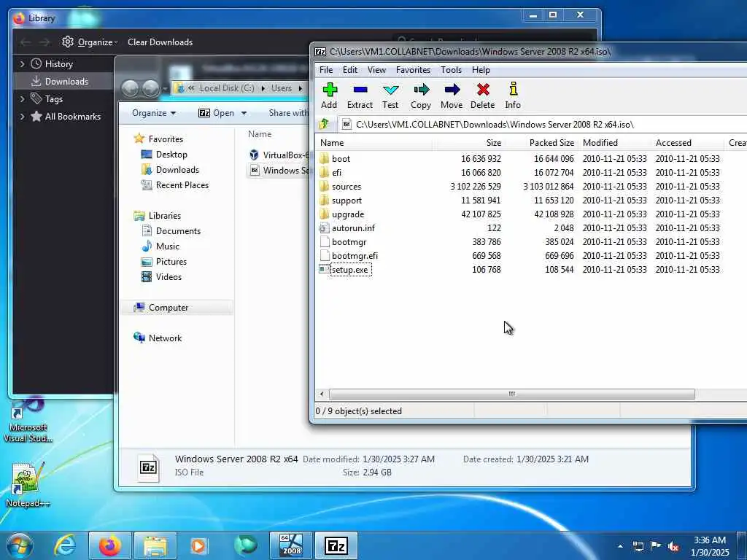Open Organize menu in Firefox Library
This screenshot has height=560, width=747.
click(x=90, y=42)
